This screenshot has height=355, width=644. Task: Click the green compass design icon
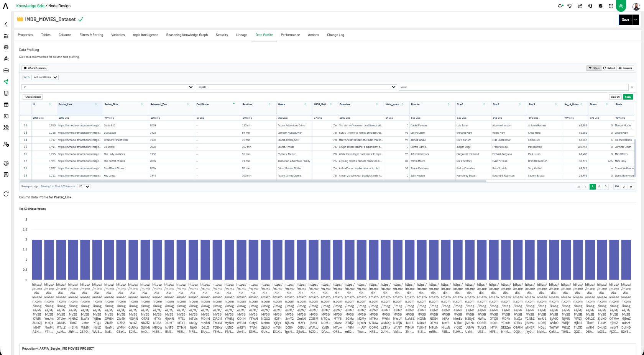[621, 6]
